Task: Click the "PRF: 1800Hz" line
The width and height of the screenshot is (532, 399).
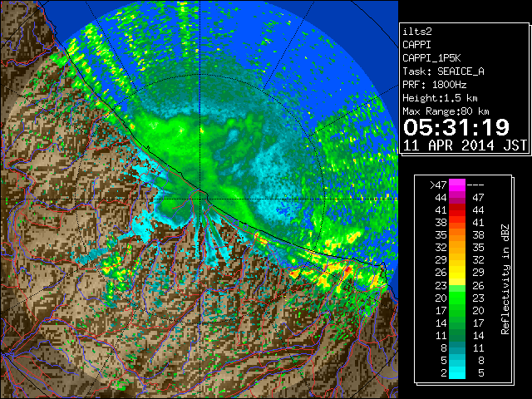Action: 434,85
